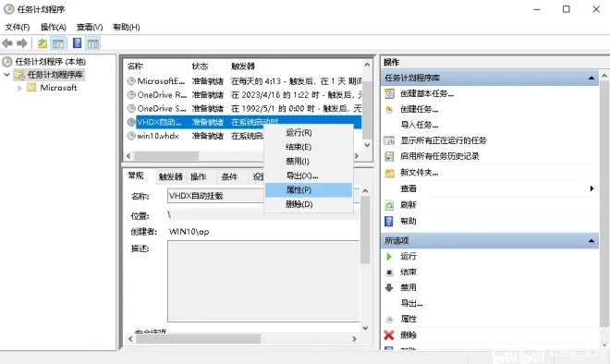The height and width of the screenshot is (364, 610).
Task: Switch to the 常规 tab
Action: click(x=136, y=176)
